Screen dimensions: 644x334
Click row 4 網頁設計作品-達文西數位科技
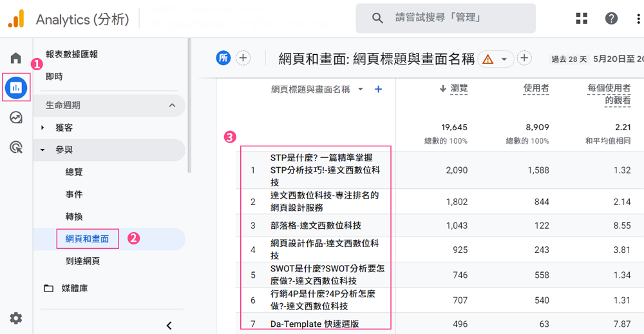click(325, 250)
